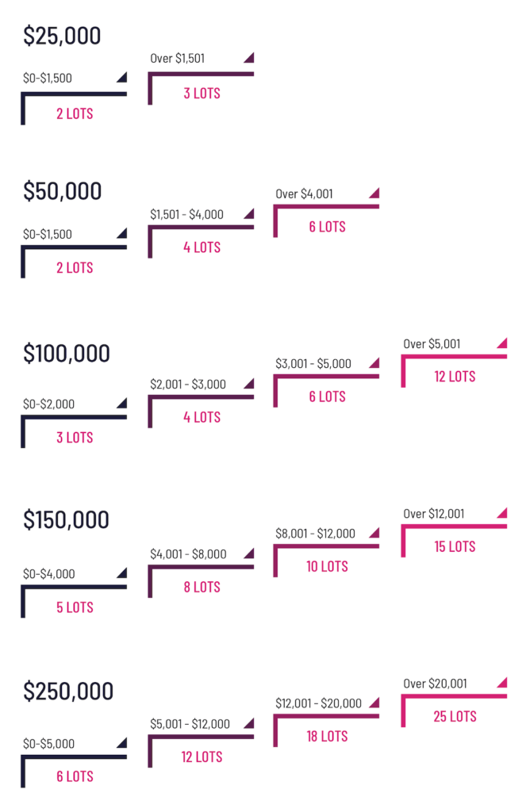Click the $250,000 account size title
The height and width of the screenshot is (812, 530).
pos(68,691)
